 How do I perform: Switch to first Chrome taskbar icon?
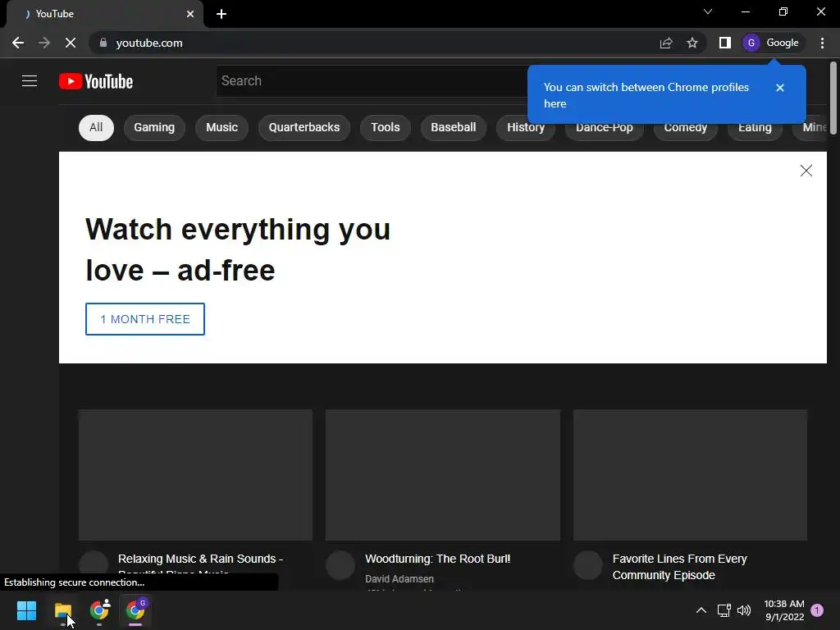[x=99, y=610]
